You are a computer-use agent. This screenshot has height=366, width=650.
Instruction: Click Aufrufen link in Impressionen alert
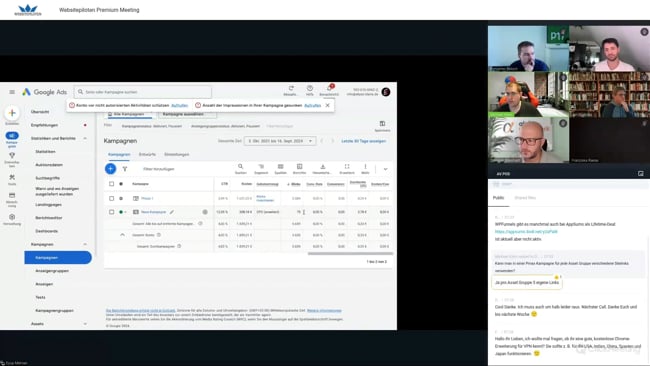[313, 105]
